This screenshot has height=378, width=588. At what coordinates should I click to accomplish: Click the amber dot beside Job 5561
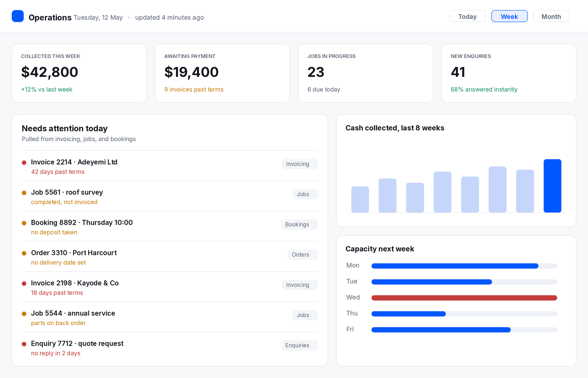pyautogui.click(x=24, y=193)
